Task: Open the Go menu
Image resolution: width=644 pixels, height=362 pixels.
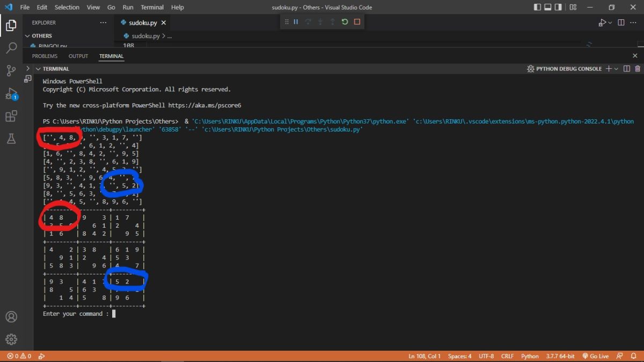Action: click(x=111, y=7)
